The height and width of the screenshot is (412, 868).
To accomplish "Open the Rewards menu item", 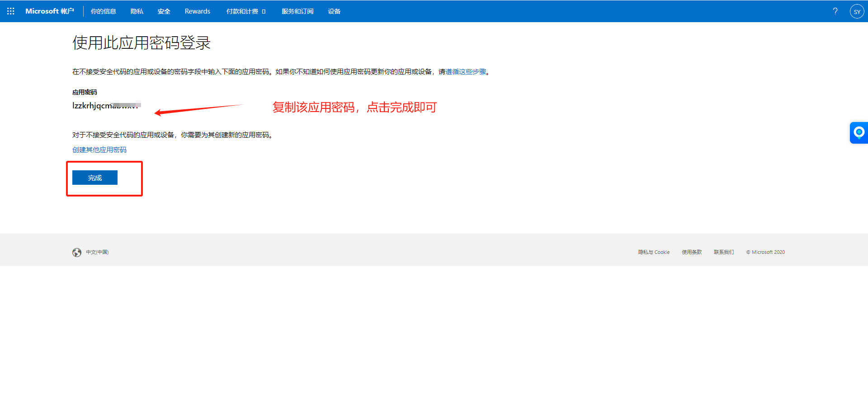I will [x=198, y=11].
